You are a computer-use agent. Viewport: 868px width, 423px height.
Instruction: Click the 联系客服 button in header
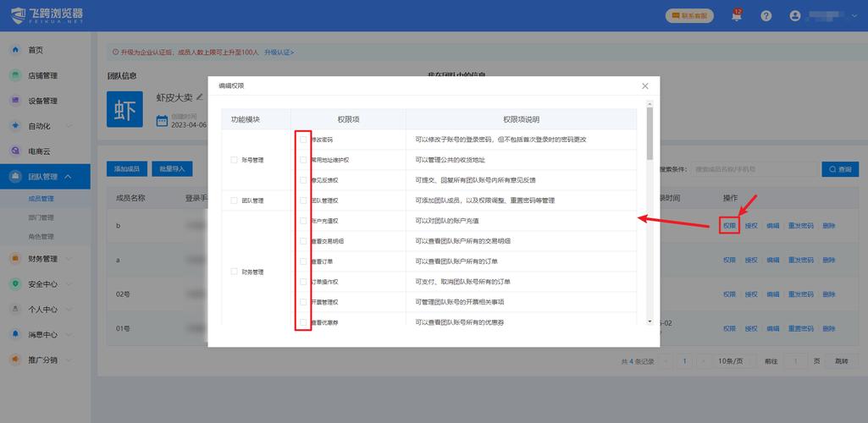(x=689, y=16)
